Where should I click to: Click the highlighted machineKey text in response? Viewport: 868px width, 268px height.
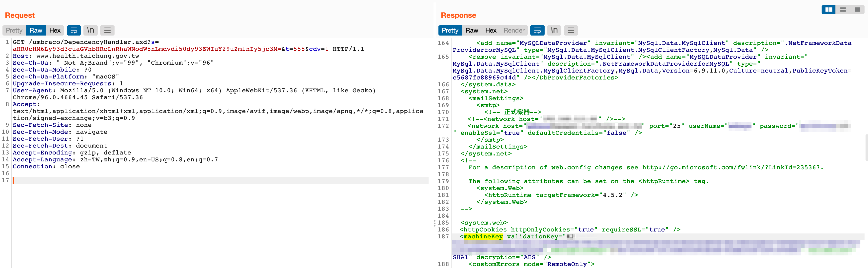coord(483,236)
